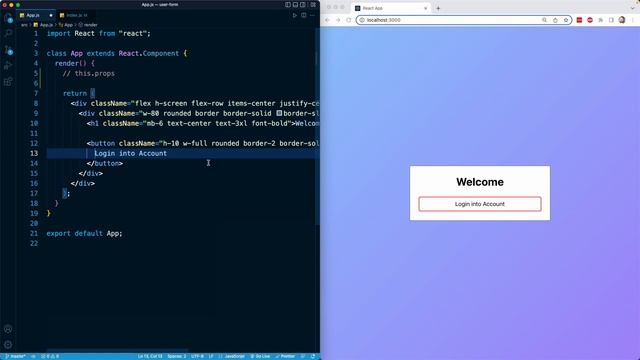Open the Extensions view in VS Code
The width and height of the screenshot is (640, 360).
(8, 82)
